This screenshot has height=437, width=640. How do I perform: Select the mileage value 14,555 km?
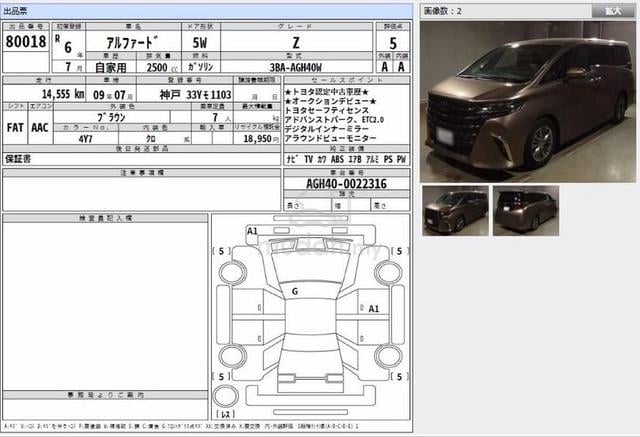coord(63,94)
